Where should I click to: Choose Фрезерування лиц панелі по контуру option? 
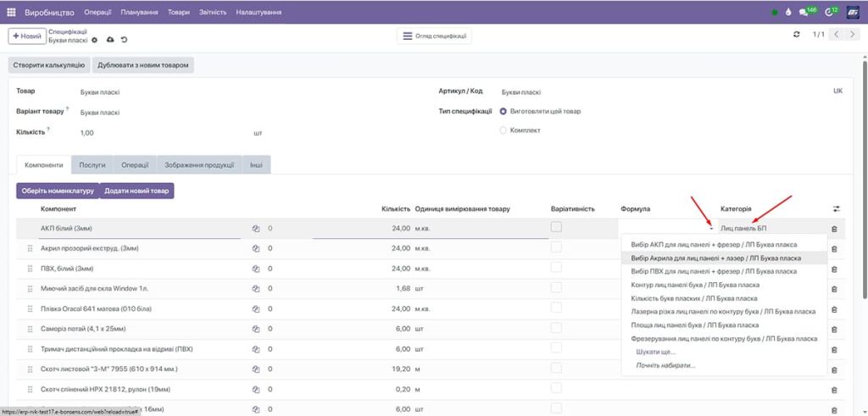724,339
